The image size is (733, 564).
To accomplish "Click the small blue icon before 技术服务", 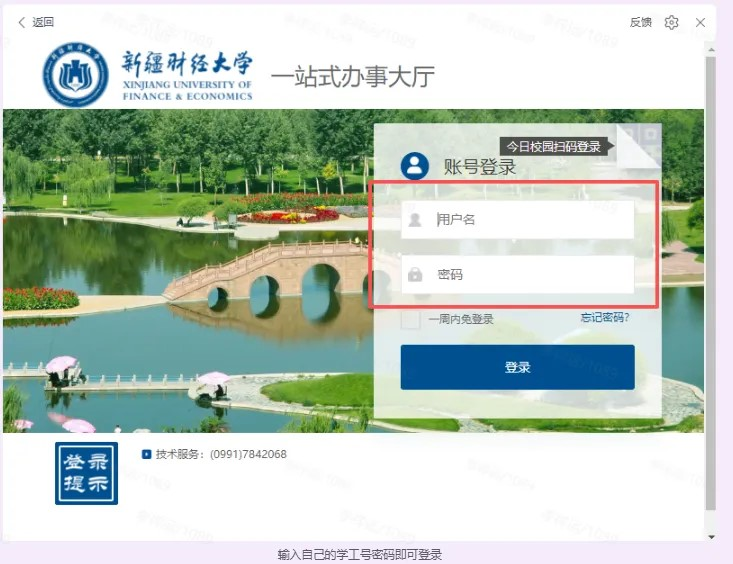I will point(147,454).
